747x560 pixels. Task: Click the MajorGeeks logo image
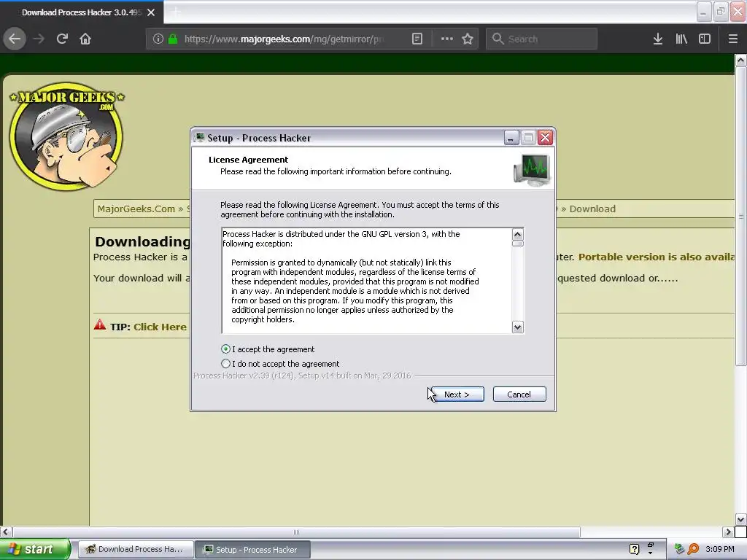click(x=66, y=136)
